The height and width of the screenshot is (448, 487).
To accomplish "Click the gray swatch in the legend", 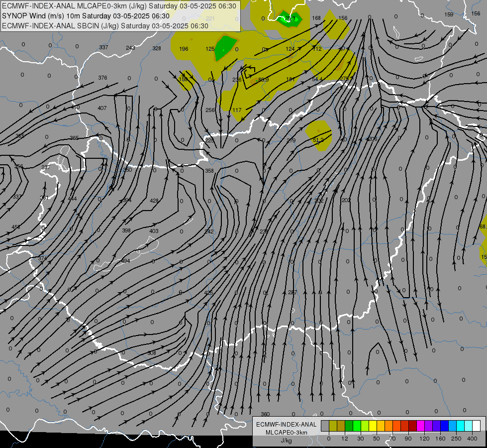I will click(325, 426).
